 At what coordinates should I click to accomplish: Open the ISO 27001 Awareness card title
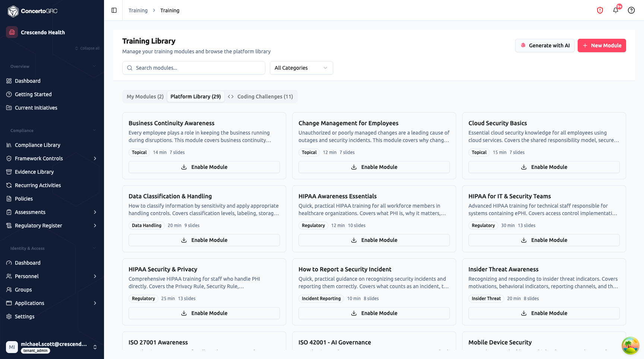158,342
